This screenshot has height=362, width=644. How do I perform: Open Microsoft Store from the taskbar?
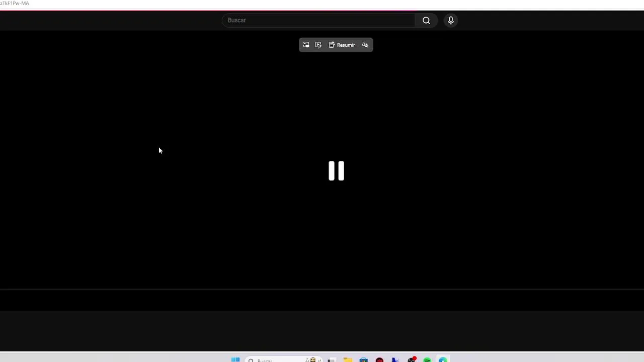364,359
